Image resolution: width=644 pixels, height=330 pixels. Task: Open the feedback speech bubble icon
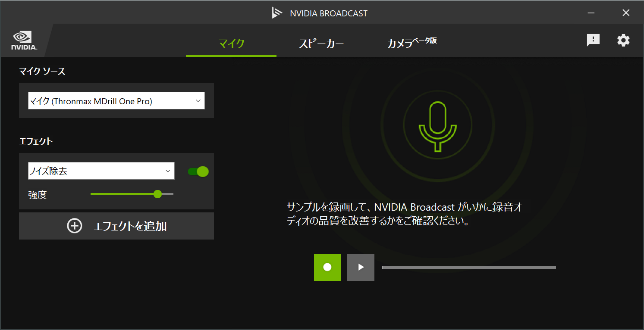[594, 40]
